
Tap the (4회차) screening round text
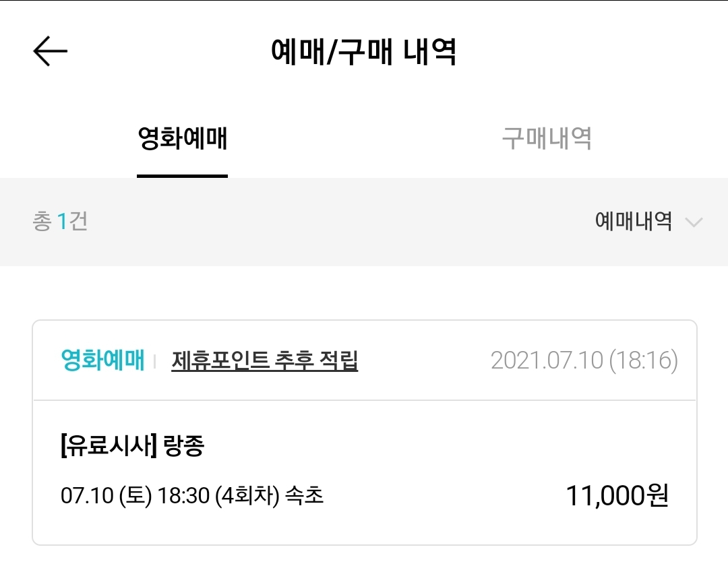click(247, 497)
